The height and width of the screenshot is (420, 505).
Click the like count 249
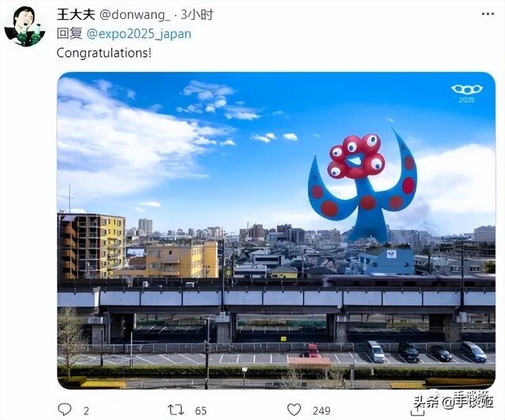(321, 411)
